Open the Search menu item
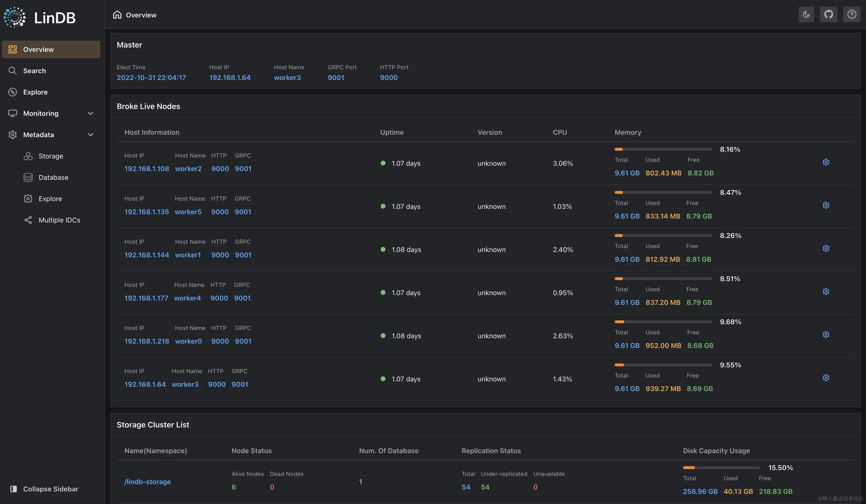This screenshot has height=504, width=866. tap(34, 71)
